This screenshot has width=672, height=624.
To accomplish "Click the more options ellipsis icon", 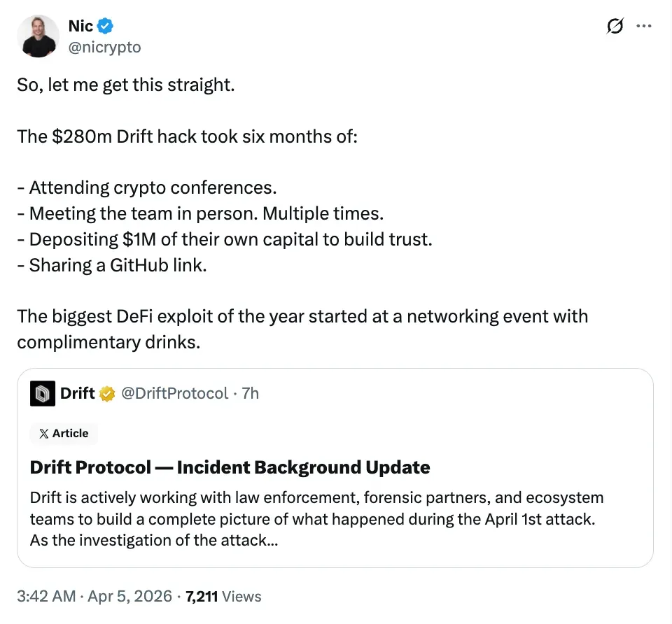I will (x=645, y=26).
